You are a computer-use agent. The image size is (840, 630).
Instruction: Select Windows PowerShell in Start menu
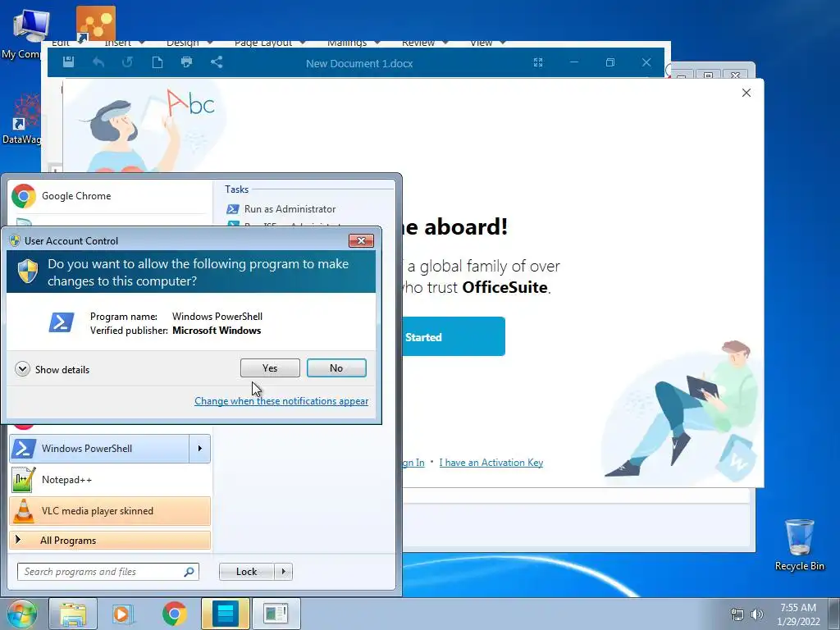pyautogui.click(x=99, y=449)
